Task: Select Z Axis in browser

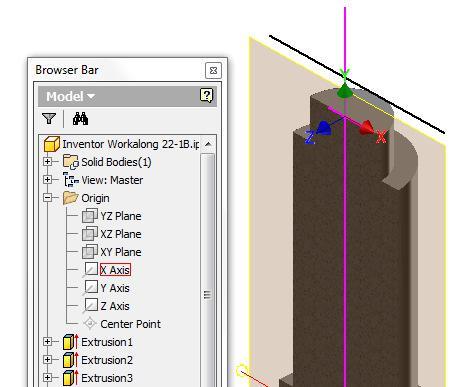Action: pos(115,306)
